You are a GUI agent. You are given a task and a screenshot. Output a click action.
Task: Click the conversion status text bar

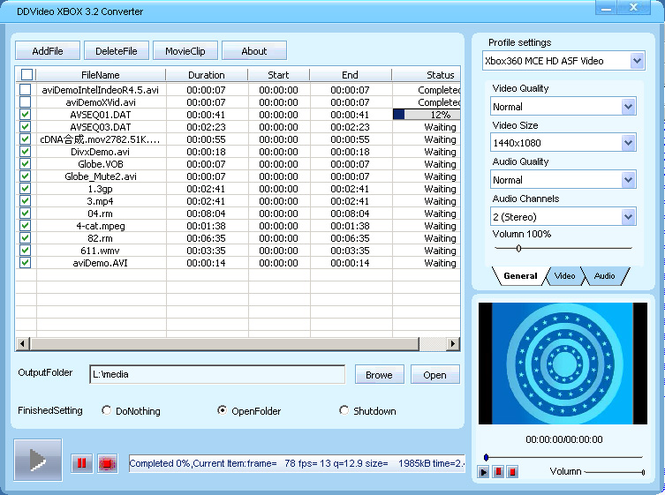pos(297,463)
